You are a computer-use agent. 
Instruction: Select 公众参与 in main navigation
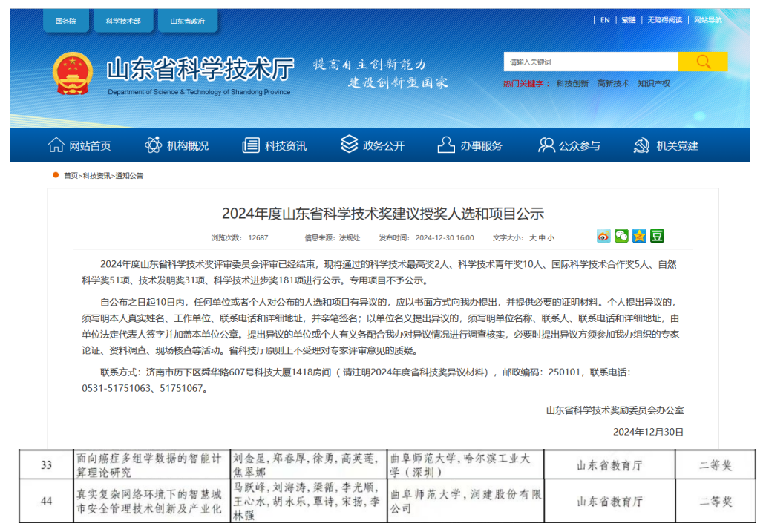[569, 145]
